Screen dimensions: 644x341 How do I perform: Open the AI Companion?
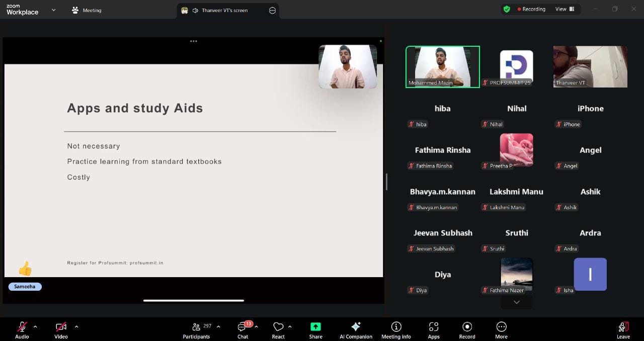point(356,327)
